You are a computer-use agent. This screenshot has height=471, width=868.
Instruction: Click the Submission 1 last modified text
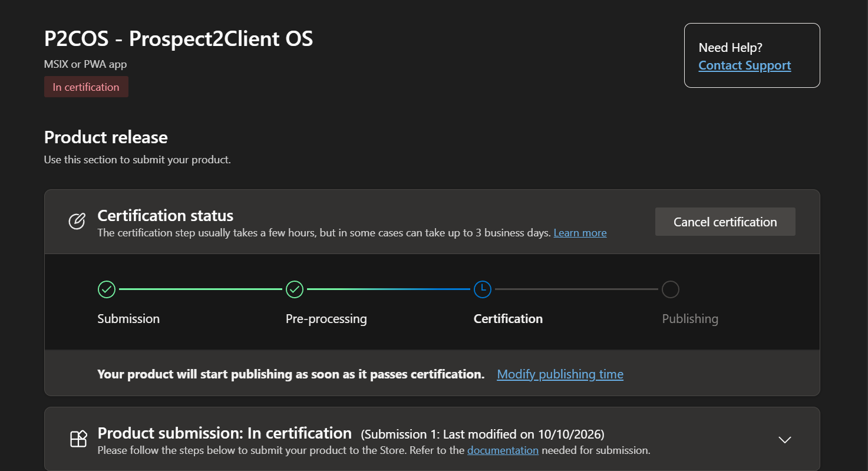pyautogui.click(x=483, y=434)
